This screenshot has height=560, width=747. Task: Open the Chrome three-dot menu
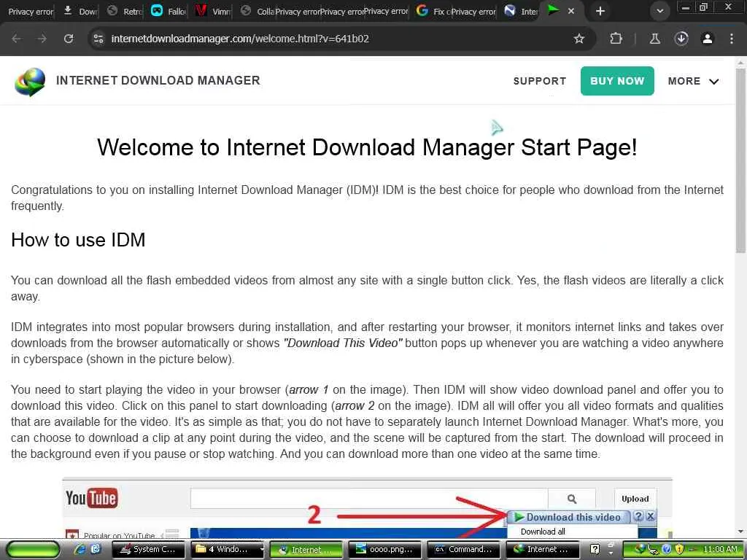click(732, 39)
